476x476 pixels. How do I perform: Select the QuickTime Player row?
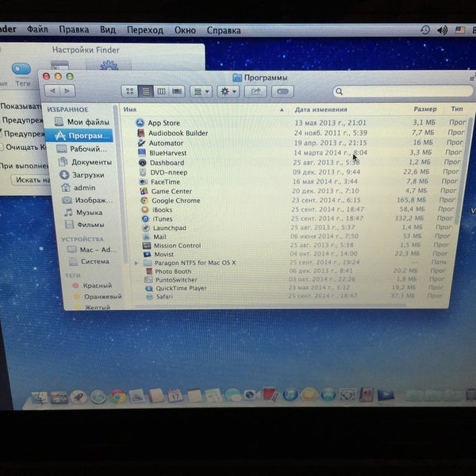pyautogui.click(x=290, y=288)
